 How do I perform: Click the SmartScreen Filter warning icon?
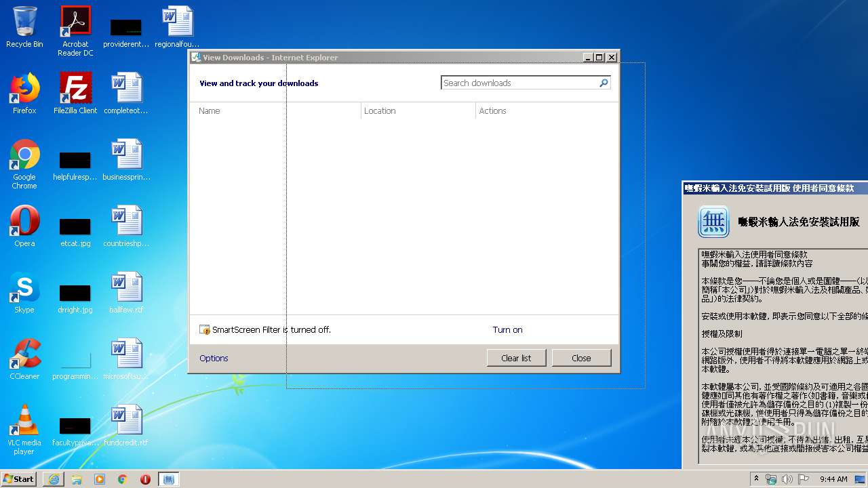[205, 330]
